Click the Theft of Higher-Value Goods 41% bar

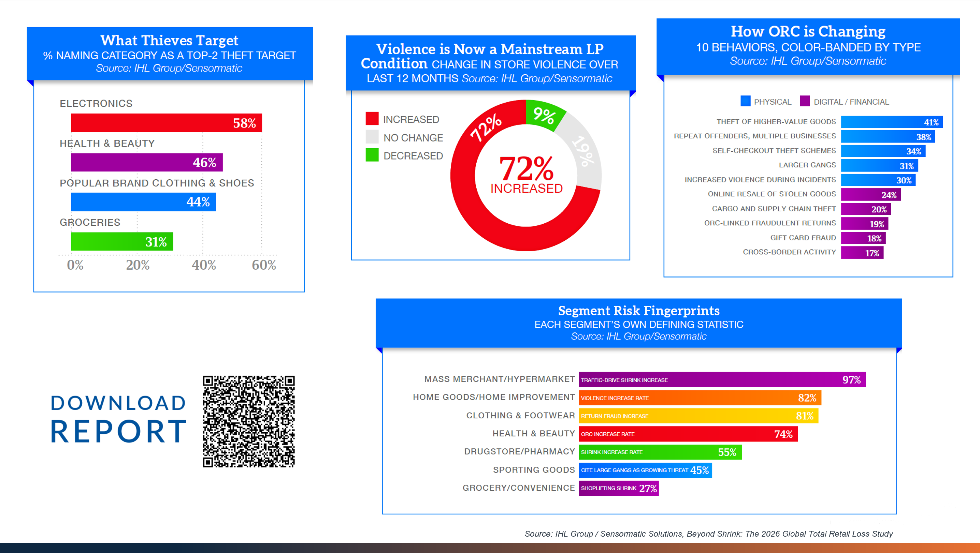[891, 122]
